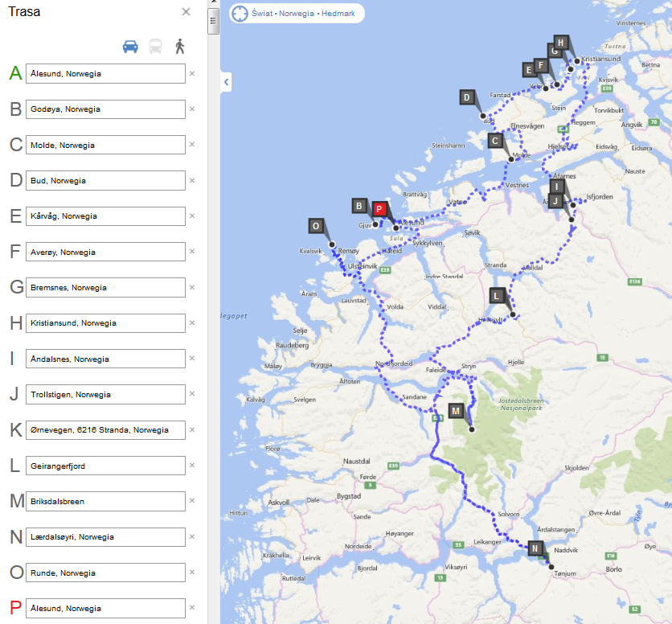
Task: Click map marker B near Godøya
Action: [x=359, y=206]
